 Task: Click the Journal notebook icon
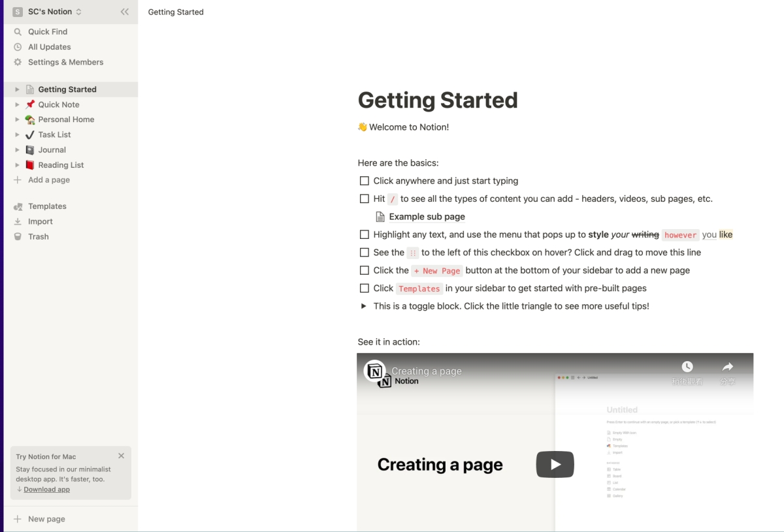(x=30, y=149)
